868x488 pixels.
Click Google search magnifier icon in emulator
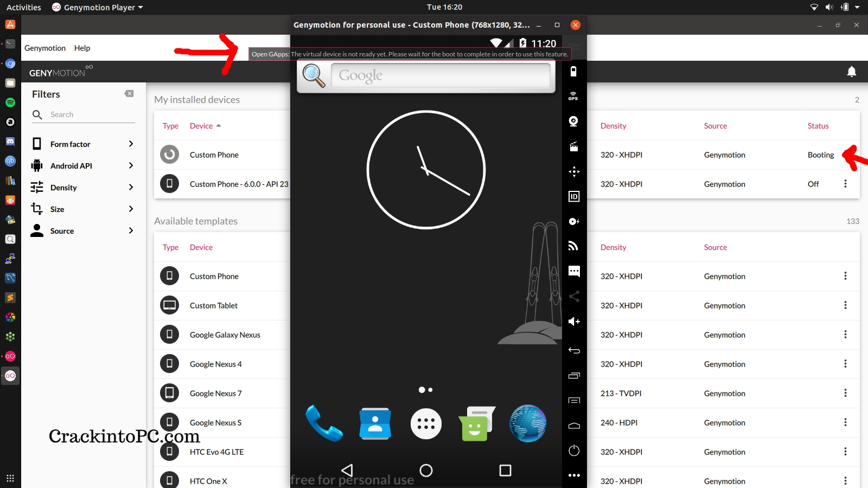point(314,75)
